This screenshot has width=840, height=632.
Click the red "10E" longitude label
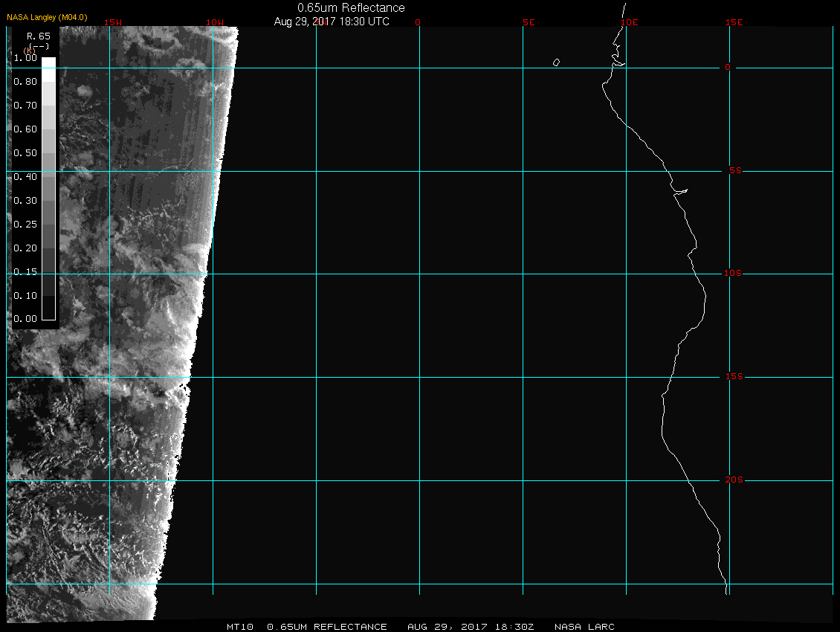[630, 22]
